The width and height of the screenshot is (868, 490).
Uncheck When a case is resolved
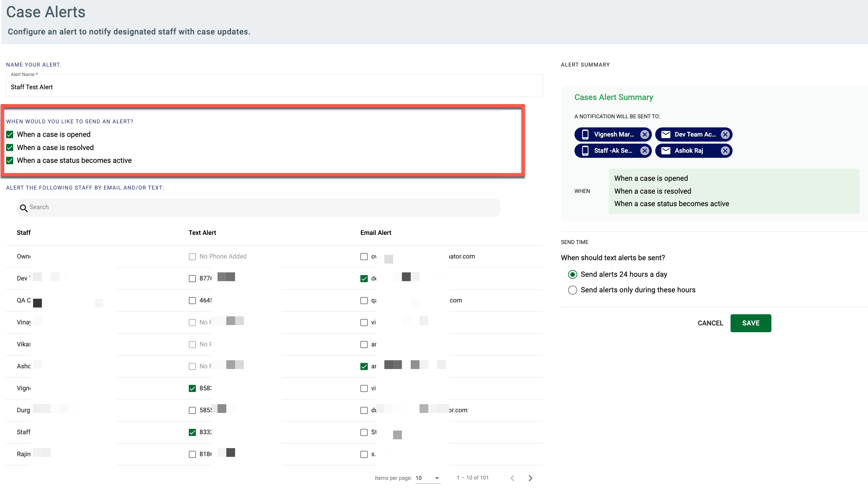[10, 148]
